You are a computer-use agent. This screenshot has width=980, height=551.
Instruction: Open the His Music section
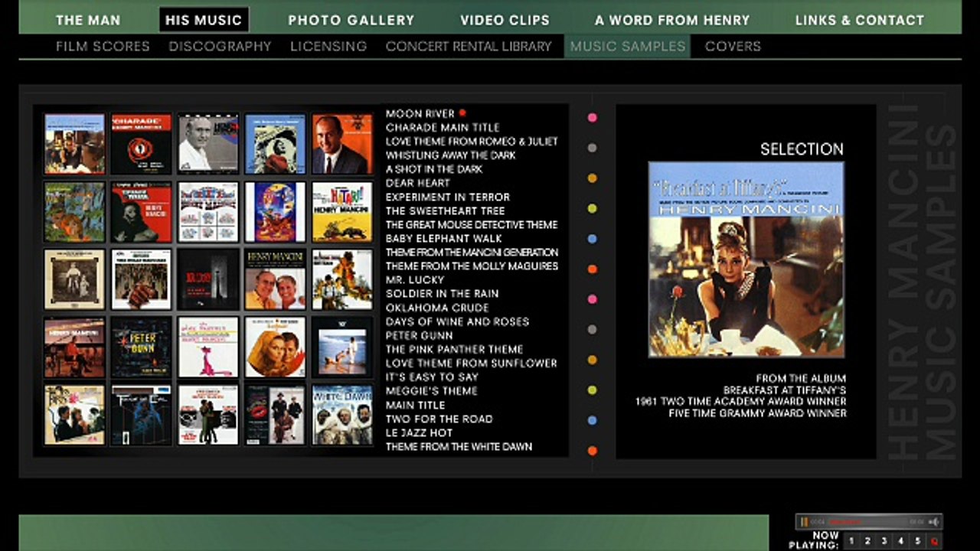(204, 20)
